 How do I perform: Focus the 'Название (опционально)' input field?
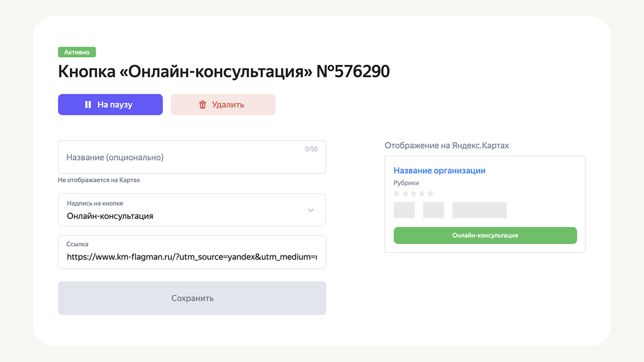pyautogui.click(x=192, y=157)
